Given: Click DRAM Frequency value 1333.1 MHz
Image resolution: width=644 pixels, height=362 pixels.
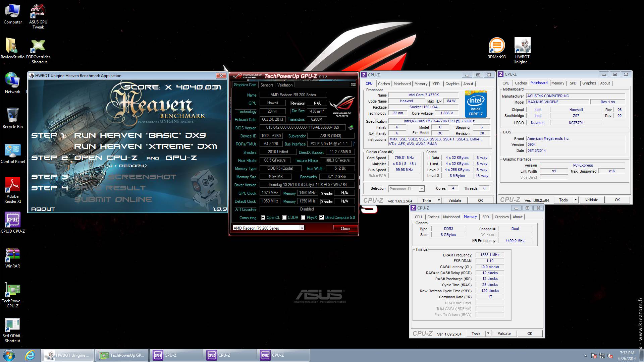Looking at the screenshot, I should click(490, 255).
